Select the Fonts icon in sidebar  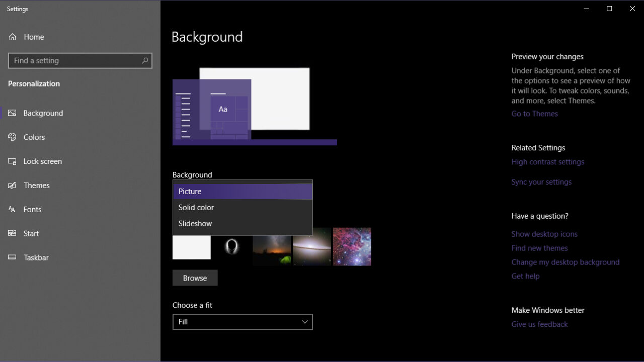pos(12,209)
